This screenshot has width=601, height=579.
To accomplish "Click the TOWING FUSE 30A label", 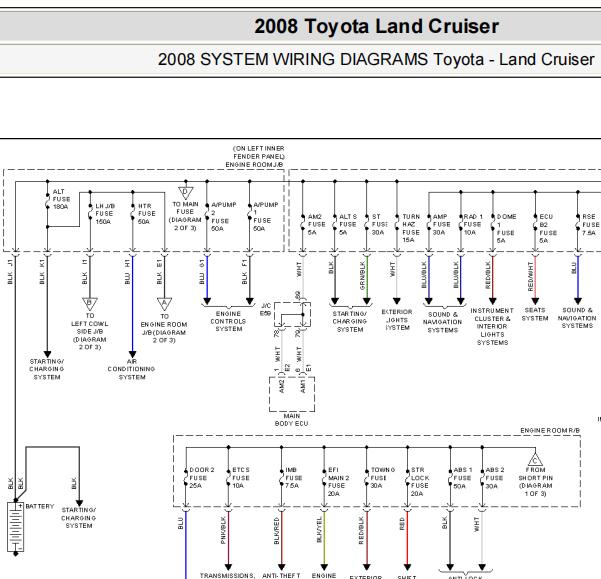I will [x=383, y=477].
